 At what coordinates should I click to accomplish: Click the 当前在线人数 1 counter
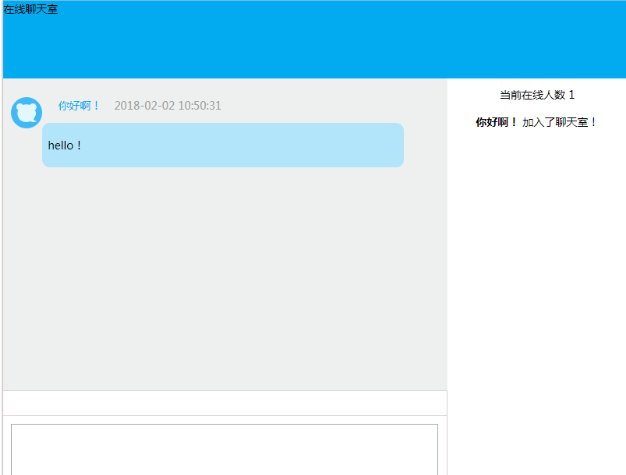point(537,95)
